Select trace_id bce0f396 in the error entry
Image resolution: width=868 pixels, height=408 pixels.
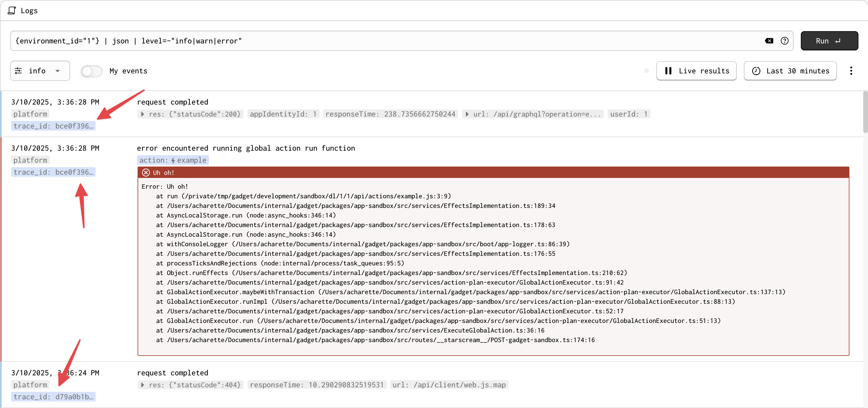(x=53, y=172)
